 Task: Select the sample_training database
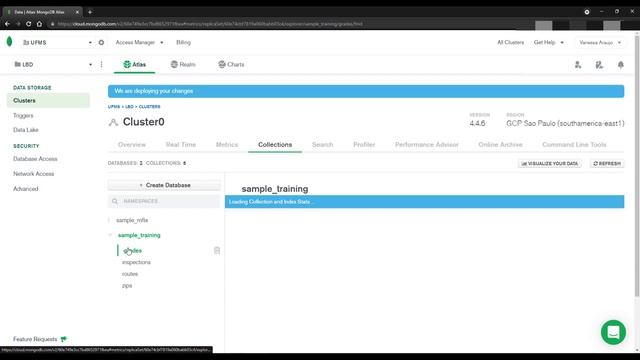[139, 235]
